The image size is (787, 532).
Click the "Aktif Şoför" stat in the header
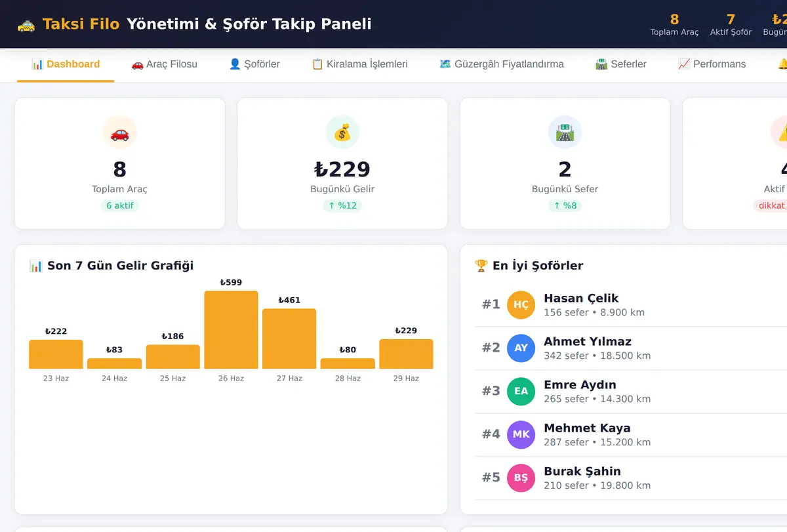pyautogui.click(x=731, y=25)
